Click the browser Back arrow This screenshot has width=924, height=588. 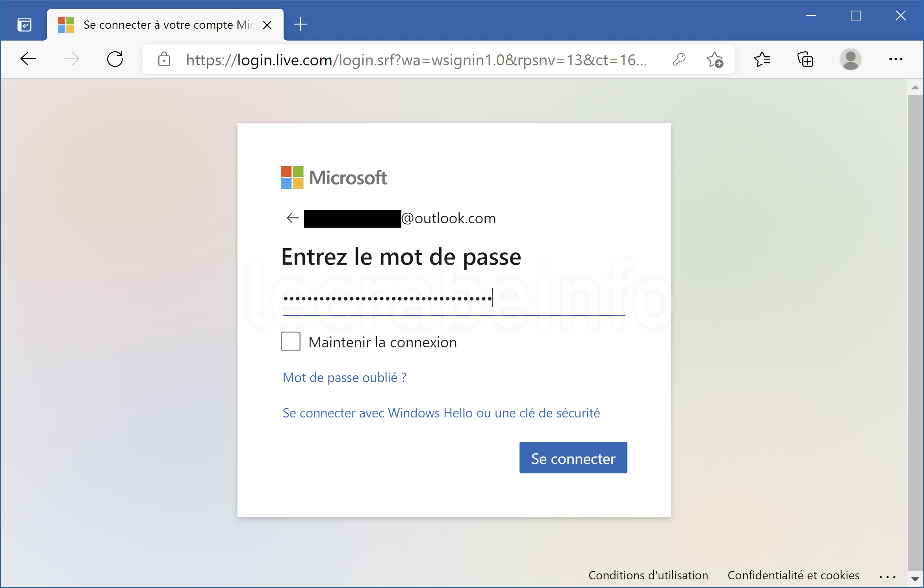[28, 59]
